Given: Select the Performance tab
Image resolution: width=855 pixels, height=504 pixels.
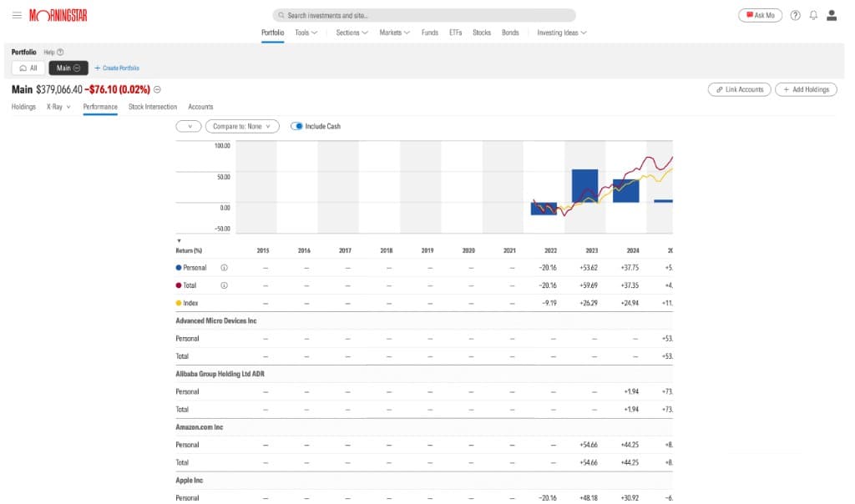Looking at the screenshot, I should click(x=100, y=107).
